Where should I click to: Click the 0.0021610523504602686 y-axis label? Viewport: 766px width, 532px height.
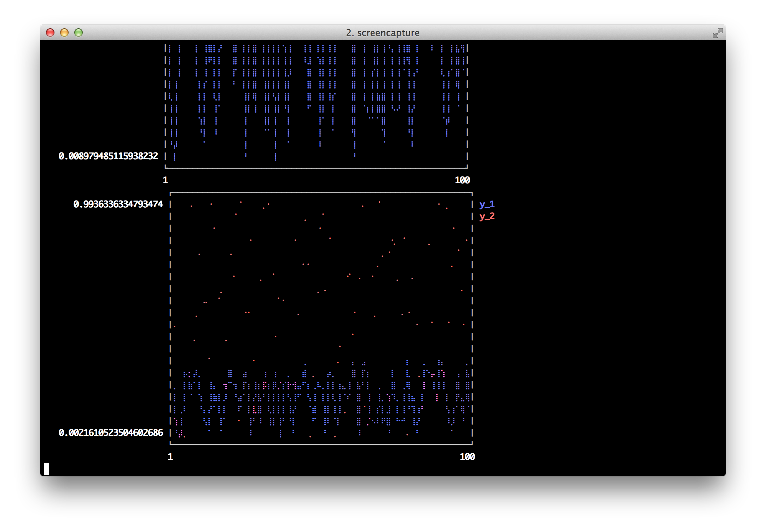[111, 433]
